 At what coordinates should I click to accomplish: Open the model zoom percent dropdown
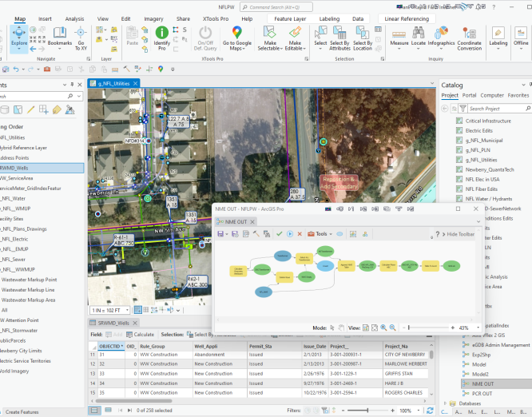tap(478, 328)
